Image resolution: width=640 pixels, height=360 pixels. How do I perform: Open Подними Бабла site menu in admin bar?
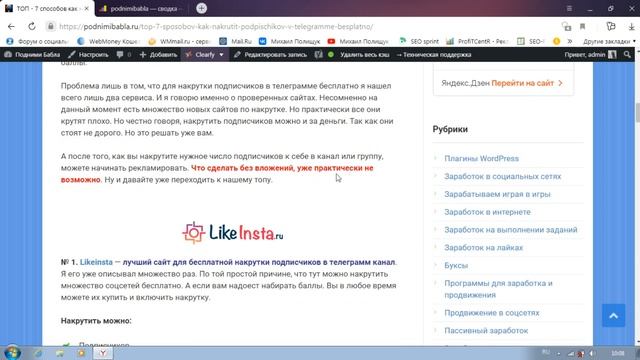click(32, 54)
